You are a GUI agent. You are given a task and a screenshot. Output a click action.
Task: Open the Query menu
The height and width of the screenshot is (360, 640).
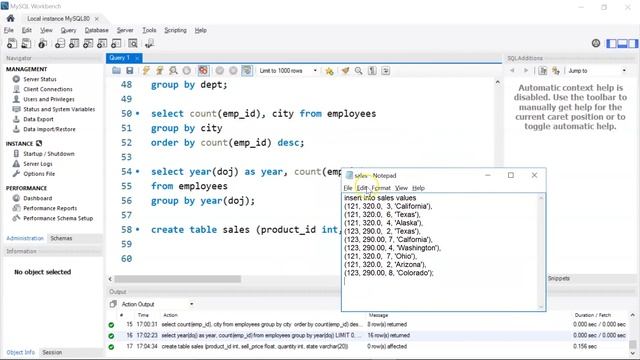coord(68,30)
